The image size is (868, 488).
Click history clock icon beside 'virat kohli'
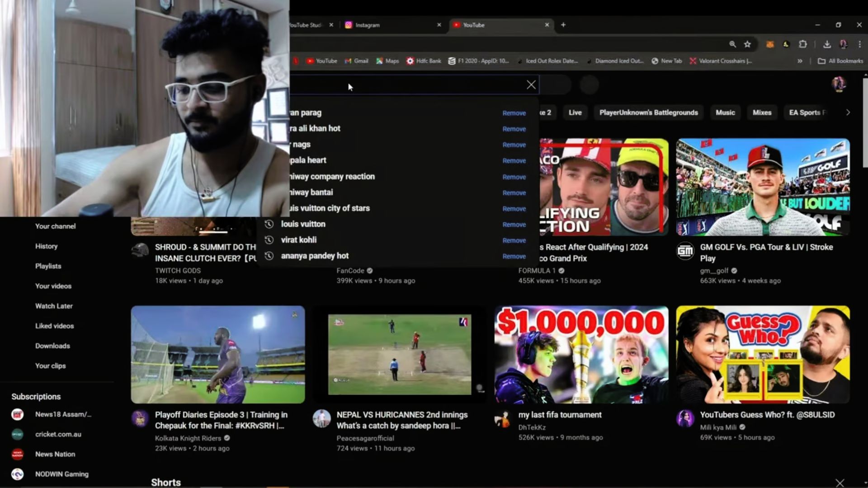point(269,240)
